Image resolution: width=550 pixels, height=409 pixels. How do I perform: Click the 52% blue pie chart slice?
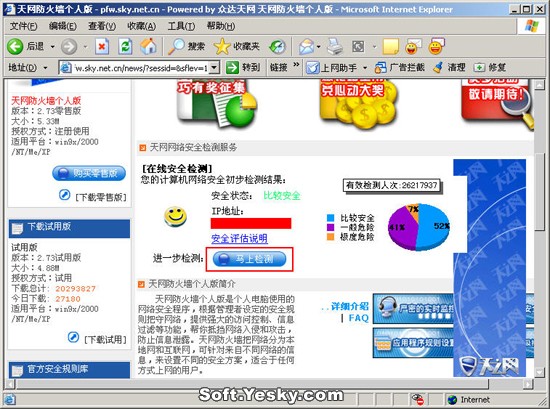pyautogui.click(x=434, y=227)
